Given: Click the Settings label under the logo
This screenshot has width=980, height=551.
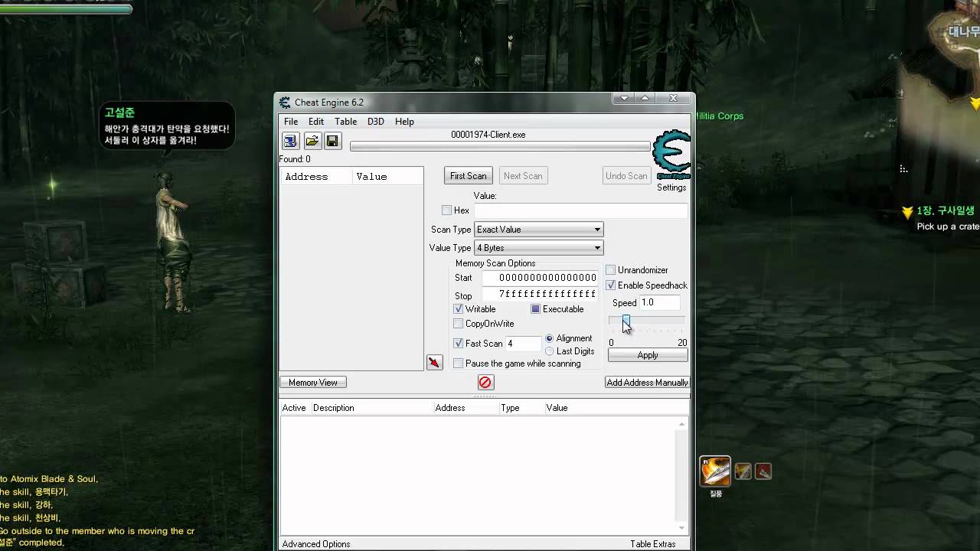Looking at the screenshot, I should point(671,187).
